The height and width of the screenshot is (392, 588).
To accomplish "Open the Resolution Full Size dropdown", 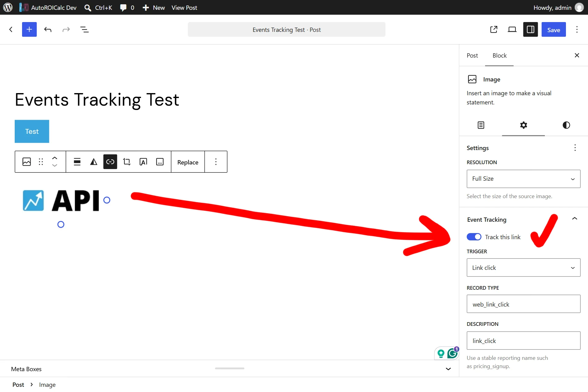I will [x=523, y=179].
